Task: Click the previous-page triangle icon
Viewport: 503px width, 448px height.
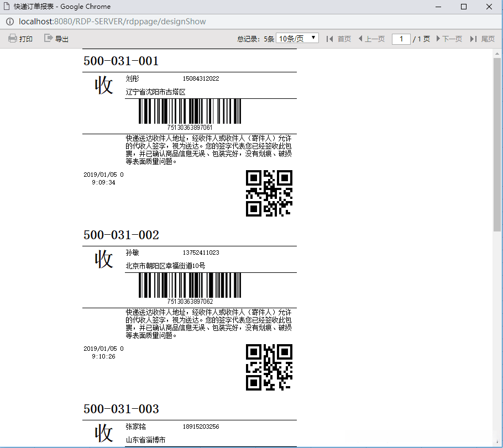Action: pyautogui.click(x=360, y=39)
